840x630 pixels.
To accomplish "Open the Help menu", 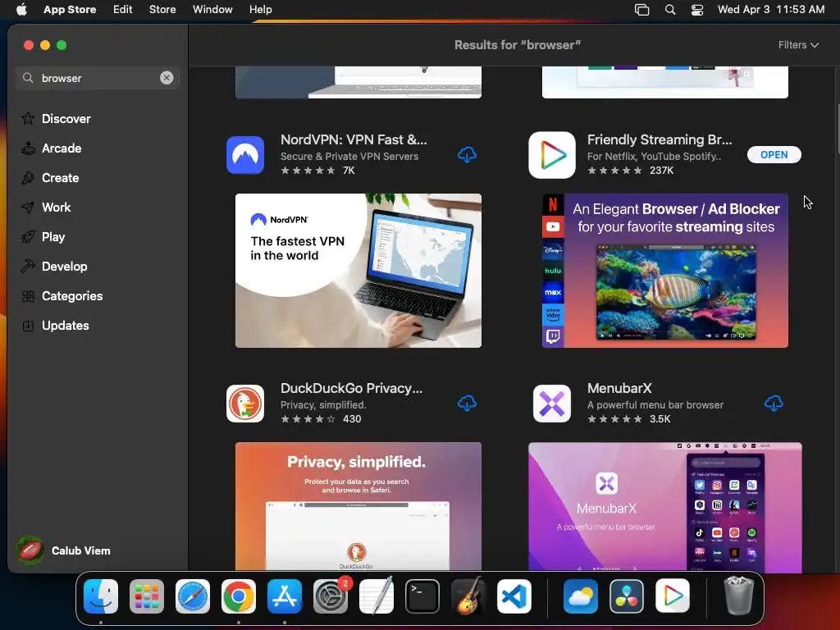I will (x=260, y=9).
